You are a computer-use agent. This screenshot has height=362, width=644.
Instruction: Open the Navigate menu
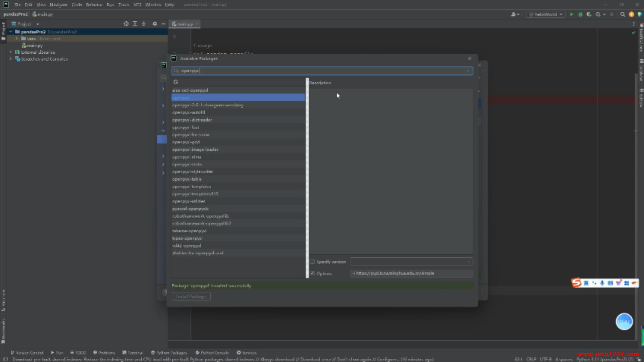(x=58, y=5)
